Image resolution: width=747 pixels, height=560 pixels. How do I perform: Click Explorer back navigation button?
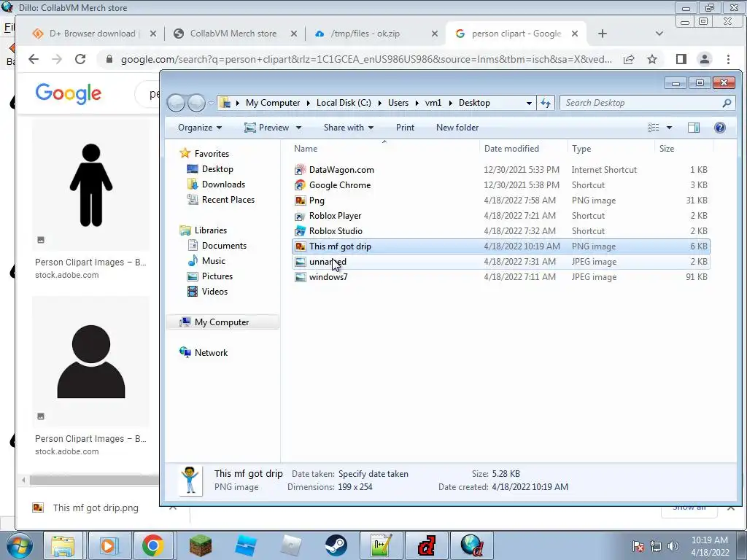177,103
